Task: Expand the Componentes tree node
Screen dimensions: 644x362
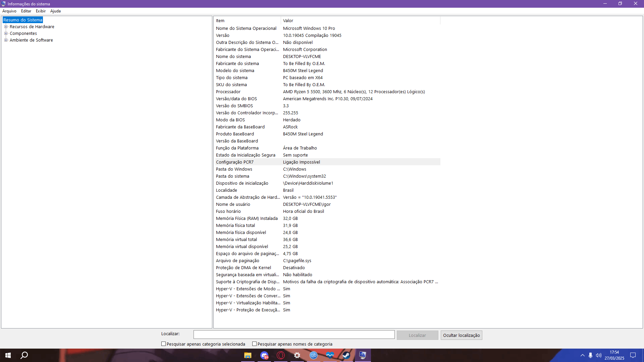Action: (x=6, y=34)
